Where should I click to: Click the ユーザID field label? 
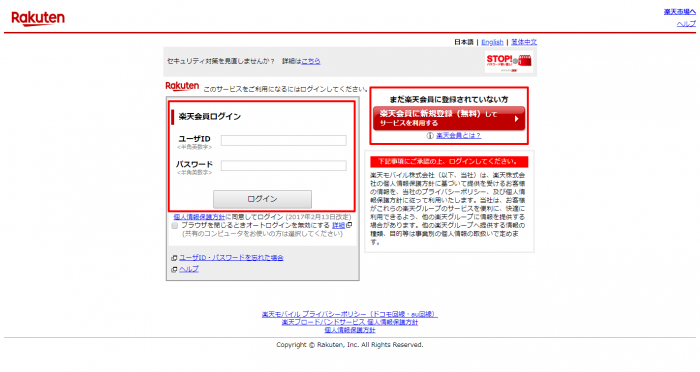tap(195, 139)
